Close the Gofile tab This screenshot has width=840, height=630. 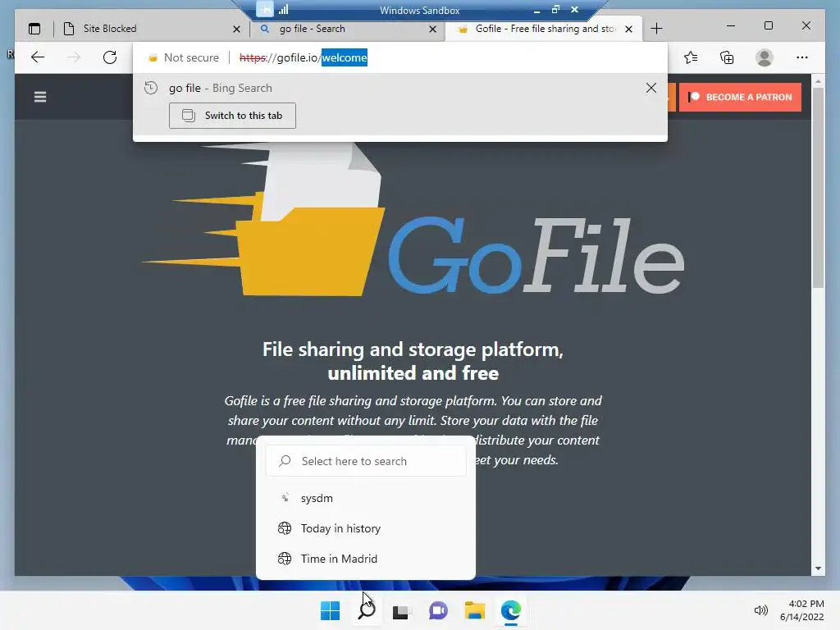tap(629, 29)
